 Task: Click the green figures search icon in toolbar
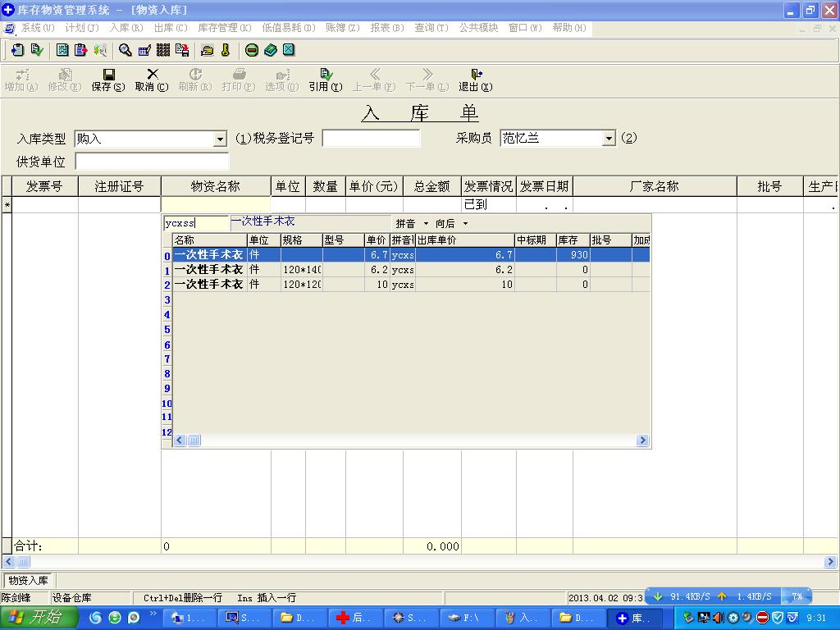coord(100,50)
